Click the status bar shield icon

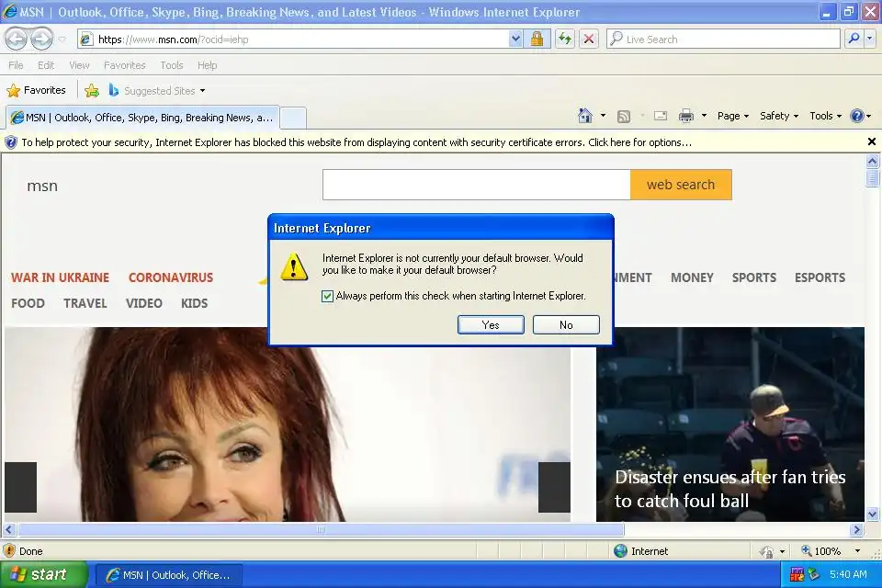(x=9, y=551)
